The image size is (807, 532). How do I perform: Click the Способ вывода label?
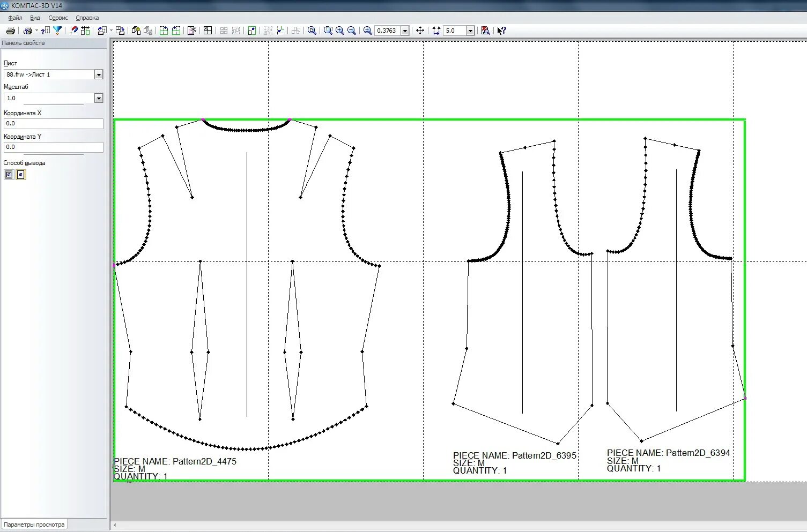(25, 163)
